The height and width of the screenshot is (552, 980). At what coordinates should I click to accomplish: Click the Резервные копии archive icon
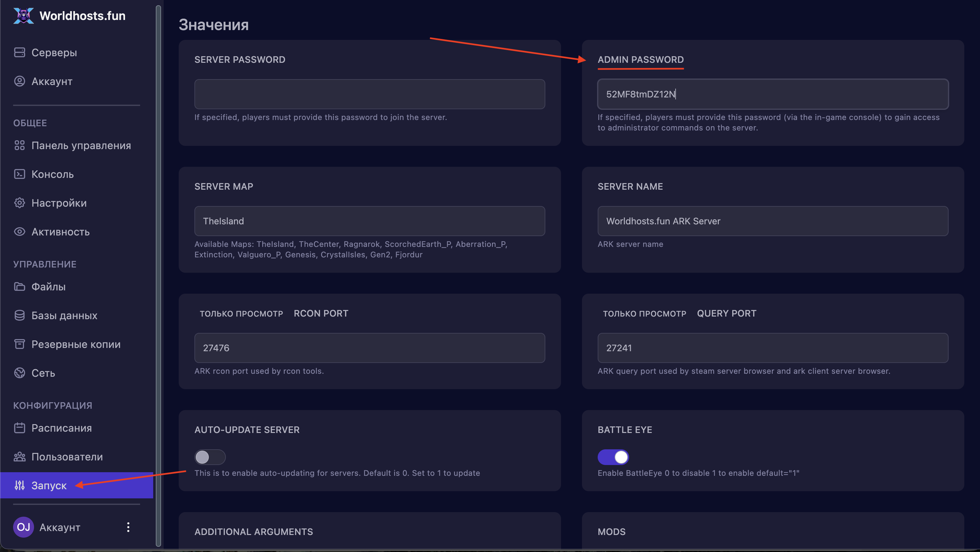click(x=19, y=344)
